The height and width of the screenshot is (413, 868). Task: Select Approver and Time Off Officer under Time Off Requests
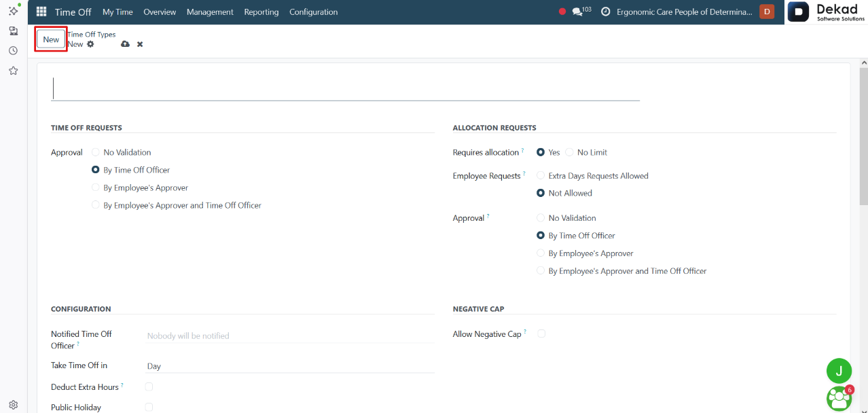[96, 205]
